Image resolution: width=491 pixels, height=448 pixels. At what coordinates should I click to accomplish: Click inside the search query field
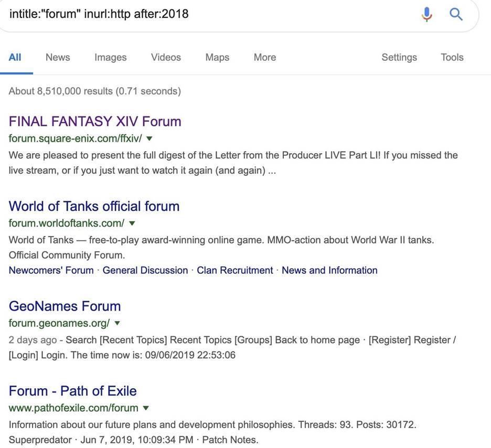(x=210, y=14)
